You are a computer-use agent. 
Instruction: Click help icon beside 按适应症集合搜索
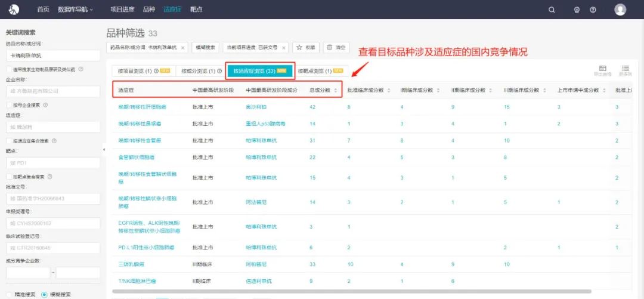[54, 141]
